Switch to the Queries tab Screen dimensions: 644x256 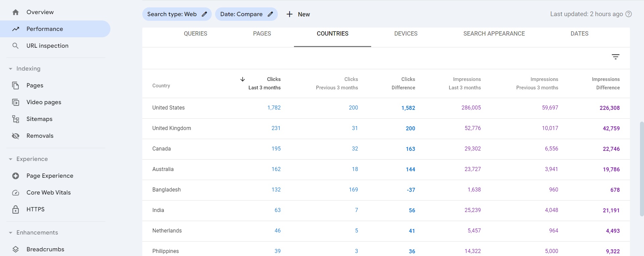point(195,34)
